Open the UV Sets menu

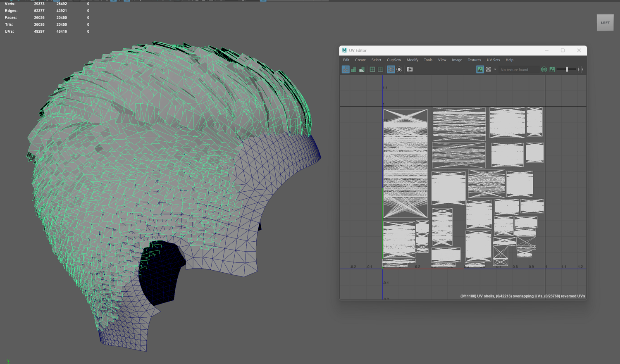[x=494, y=60]
